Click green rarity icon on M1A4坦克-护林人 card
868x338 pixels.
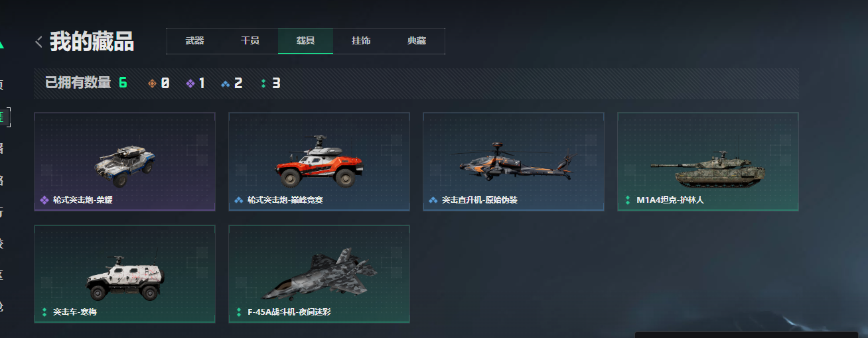(628, 199)
